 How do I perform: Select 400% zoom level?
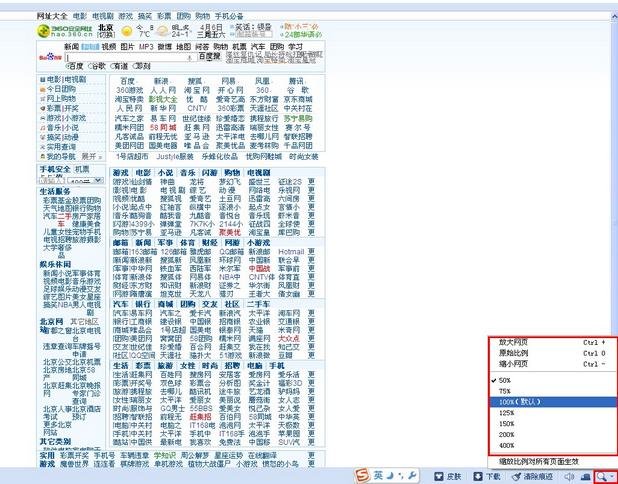coord(553,445)
